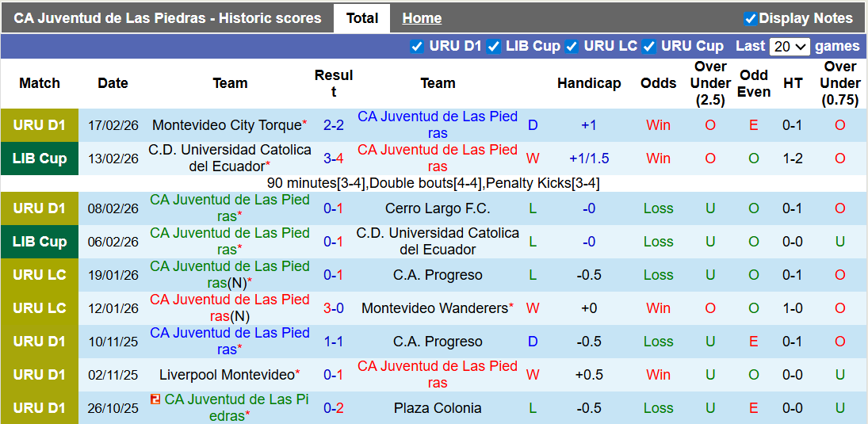Screen dimensions: 868x424
Task: Click the 0-2 score against Plaza Colonia
Action: point(334,408)
